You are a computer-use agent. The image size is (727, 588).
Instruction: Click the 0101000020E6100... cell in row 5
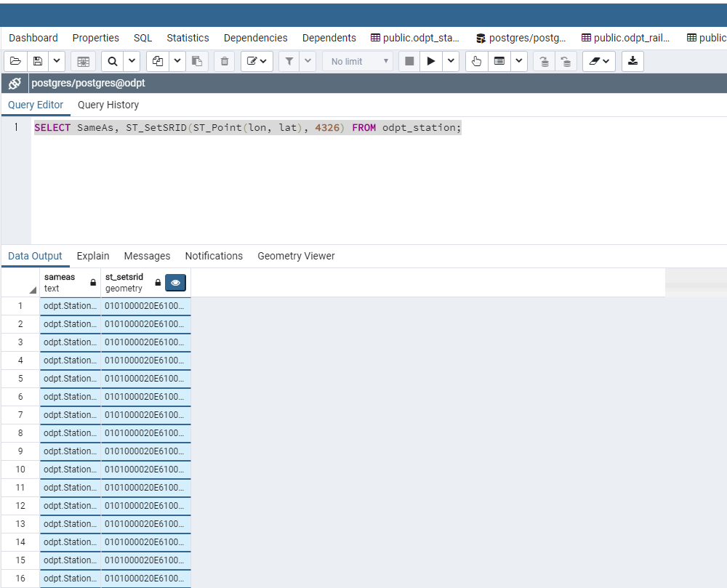point(145,379)
